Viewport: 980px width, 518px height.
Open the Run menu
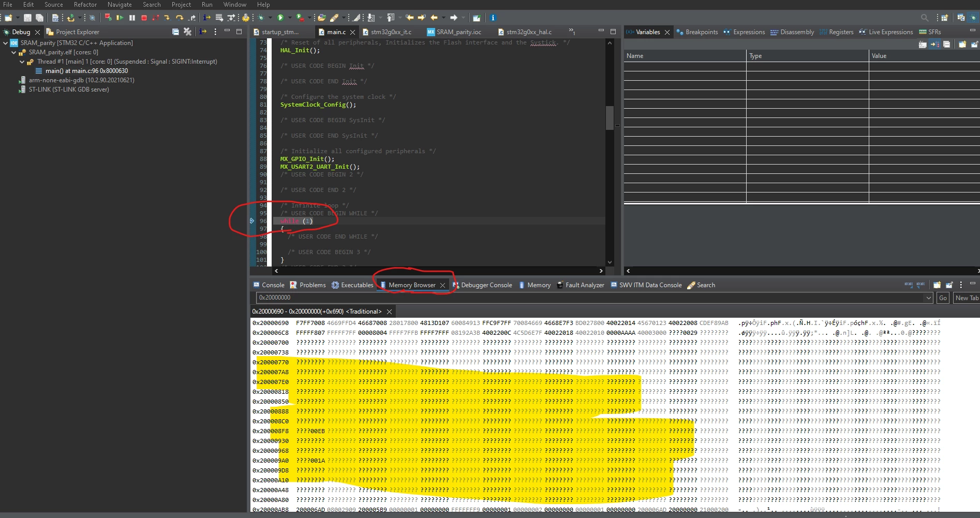(x=207, y=5)
